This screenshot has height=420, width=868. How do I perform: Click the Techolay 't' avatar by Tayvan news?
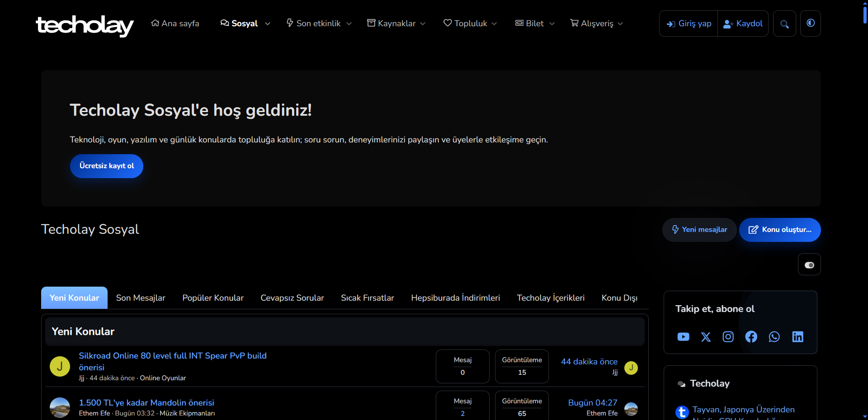pyautogui.click(x=682, y=412)
